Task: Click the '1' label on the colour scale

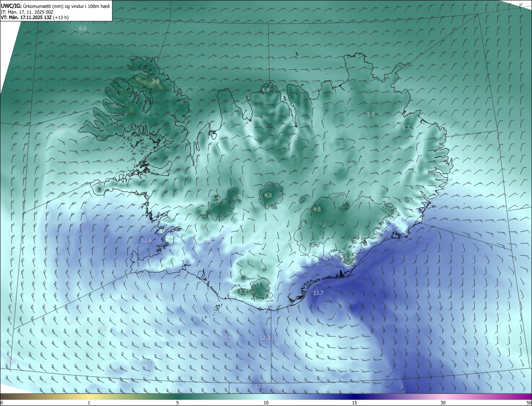Action: click(89, 403)
